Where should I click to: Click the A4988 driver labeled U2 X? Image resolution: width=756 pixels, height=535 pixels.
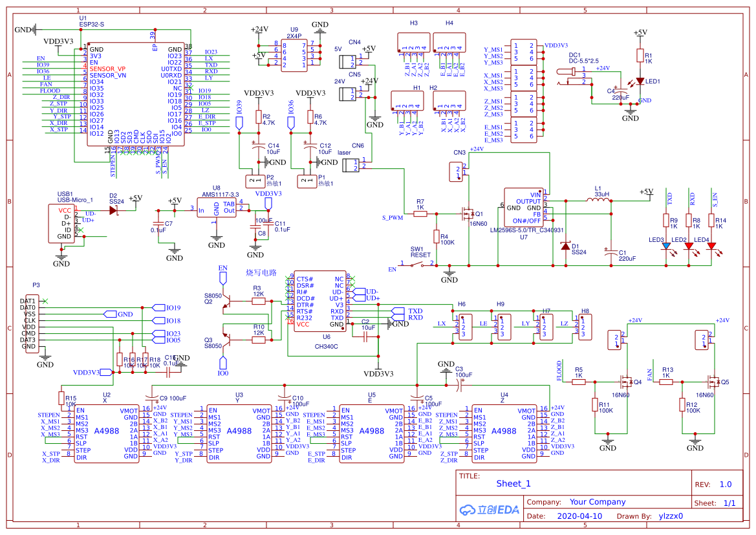click(107, 434)
